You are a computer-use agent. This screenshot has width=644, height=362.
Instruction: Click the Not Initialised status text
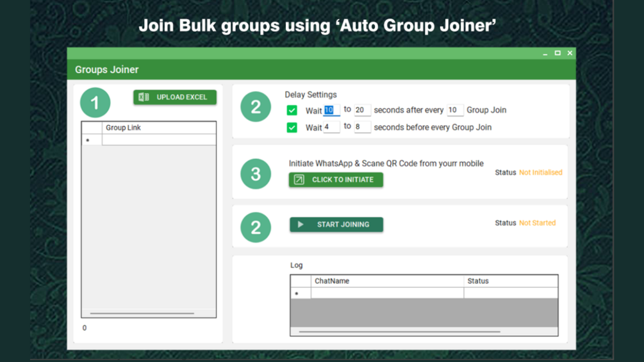[x=540, y=173]
